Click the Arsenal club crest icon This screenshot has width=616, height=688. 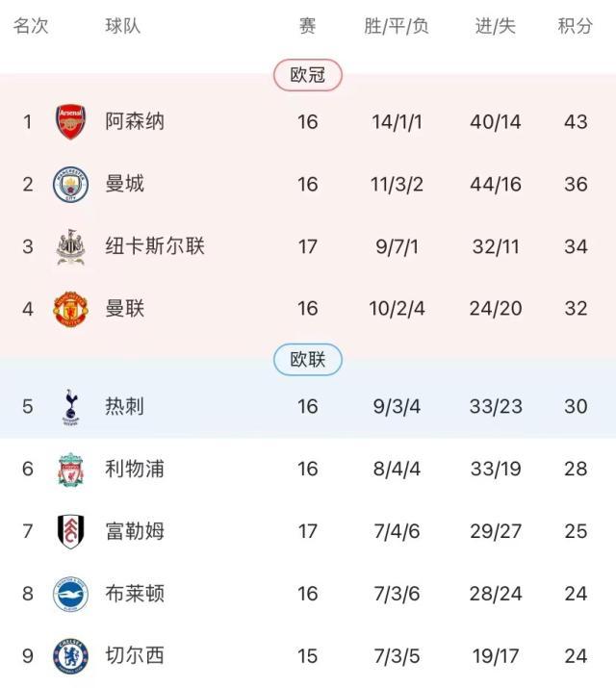[70, 122]
